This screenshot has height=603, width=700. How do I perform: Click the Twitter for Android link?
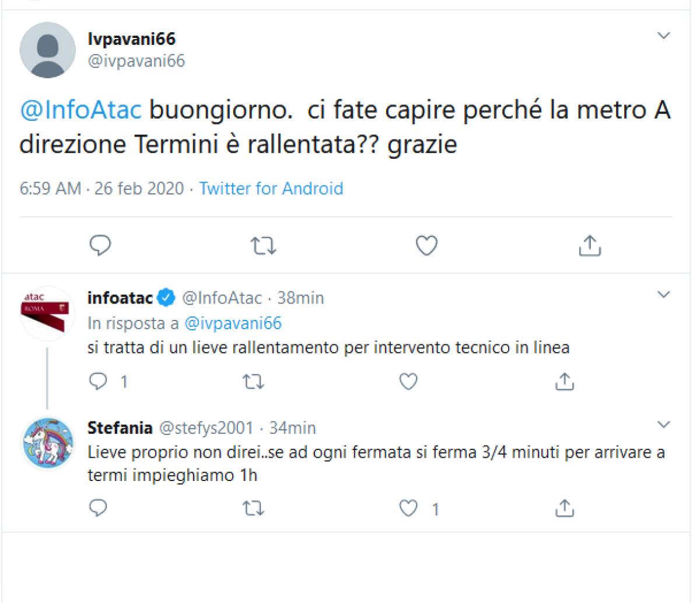tap(271, 189)
